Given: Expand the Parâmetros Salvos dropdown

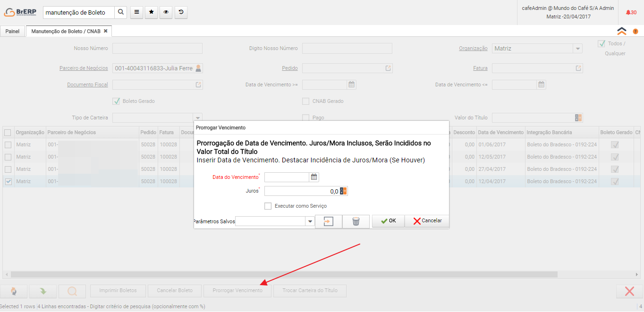Looking at the screenshot, I should [310, 221].
